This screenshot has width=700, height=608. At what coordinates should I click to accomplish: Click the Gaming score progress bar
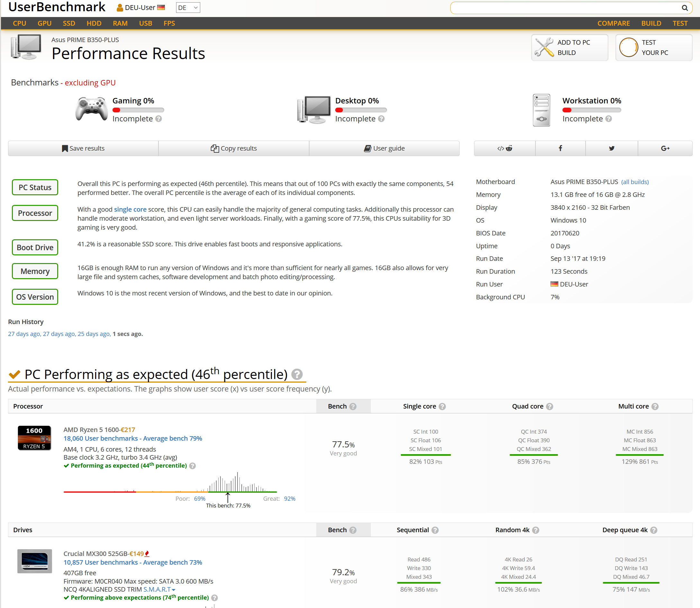pyautogui.click(x=138, y=110)
